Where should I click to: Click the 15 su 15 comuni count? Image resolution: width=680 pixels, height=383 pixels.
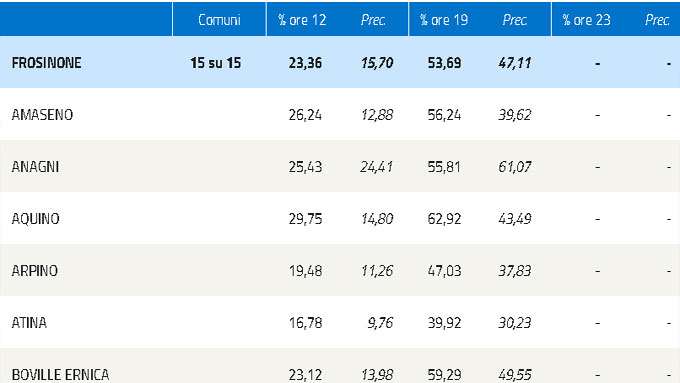pyautogui.click(x=216, y=63)
